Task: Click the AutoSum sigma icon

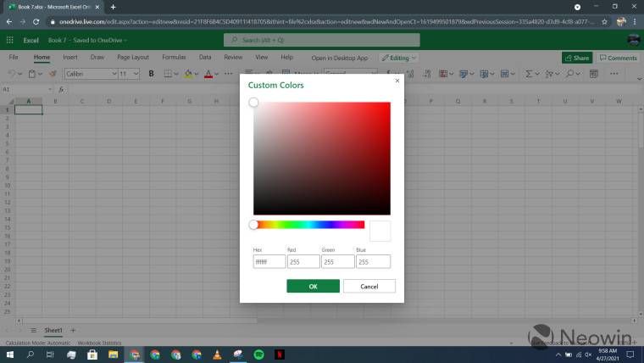Action: click(529, 74)
